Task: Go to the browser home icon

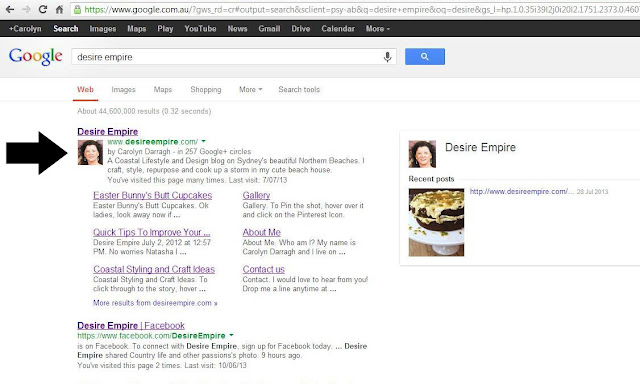Action: [59, 9]
